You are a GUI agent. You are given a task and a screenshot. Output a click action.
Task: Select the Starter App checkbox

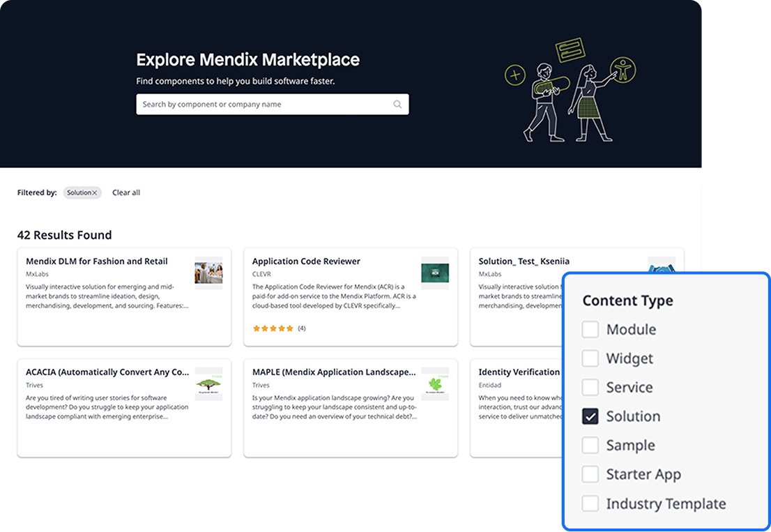click(590, 475)
